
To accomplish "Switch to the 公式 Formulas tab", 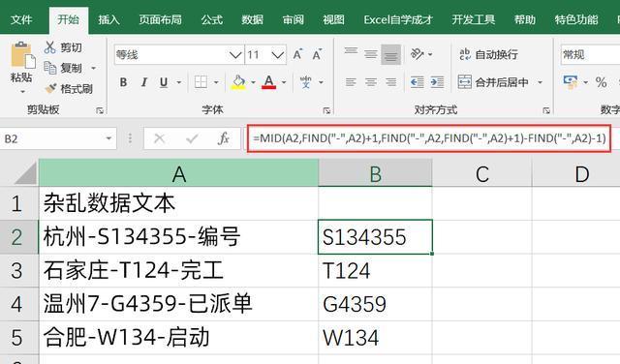I will (x=212, y=19).
